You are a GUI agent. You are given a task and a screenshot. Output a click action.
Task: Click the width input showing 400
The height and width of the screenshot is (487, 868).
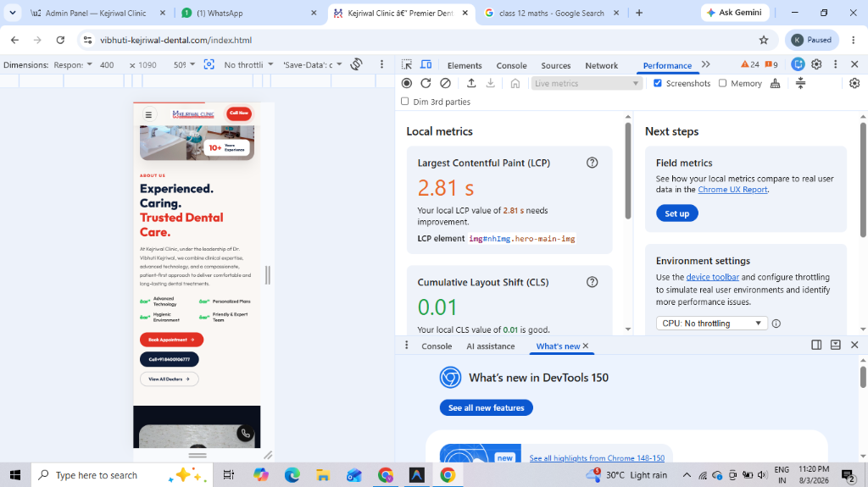click(x=108, y=64)
